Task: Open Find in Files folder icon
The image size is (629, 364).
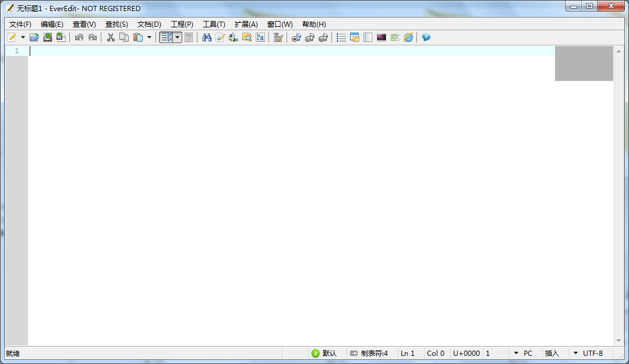Action: [x=247, y=37]
